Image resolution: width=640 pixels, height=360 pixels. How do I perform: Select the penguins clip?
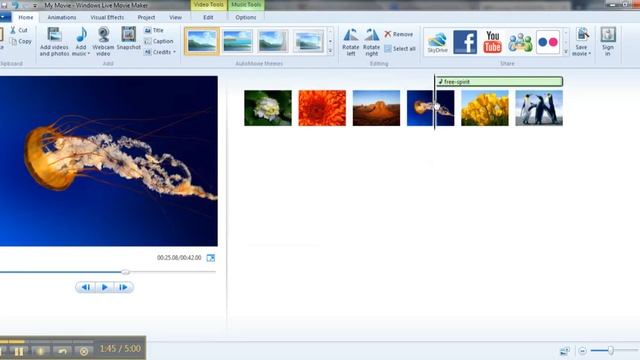click(539, 108)
